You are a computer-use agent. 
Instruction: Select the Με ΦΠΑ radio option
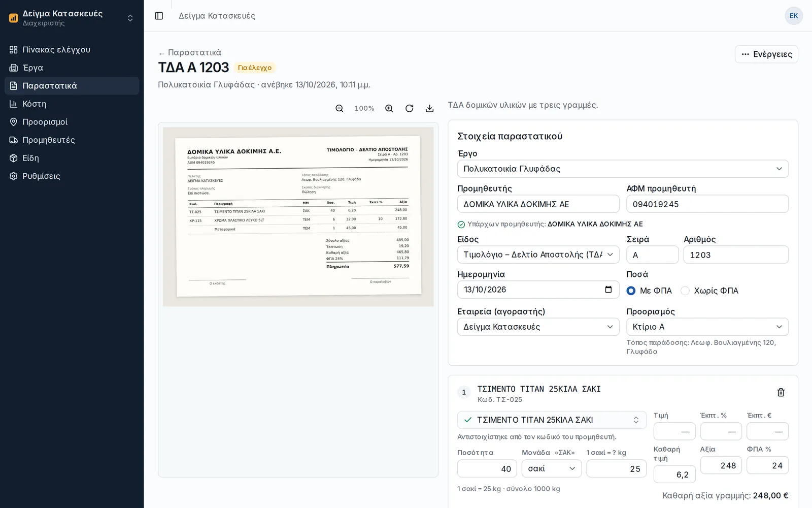point(631,291)
